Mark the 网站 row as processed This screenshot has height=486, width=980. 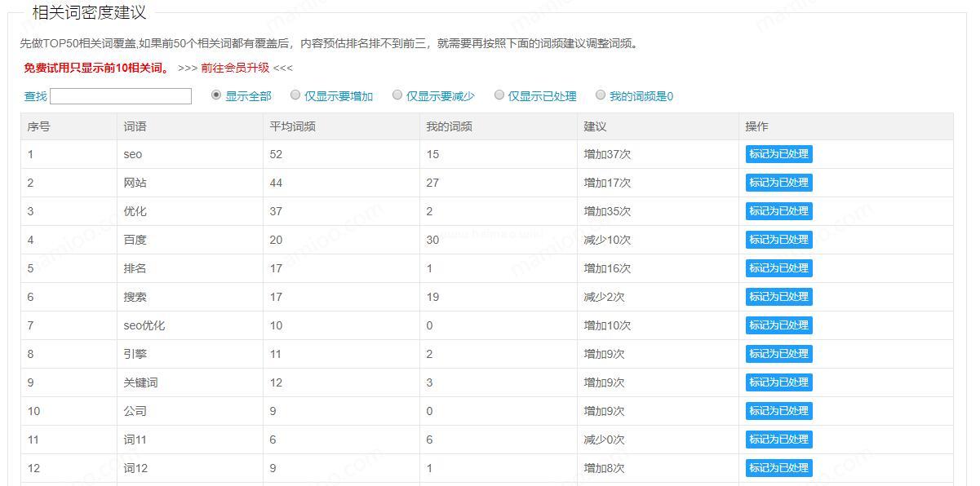point(778,183)
